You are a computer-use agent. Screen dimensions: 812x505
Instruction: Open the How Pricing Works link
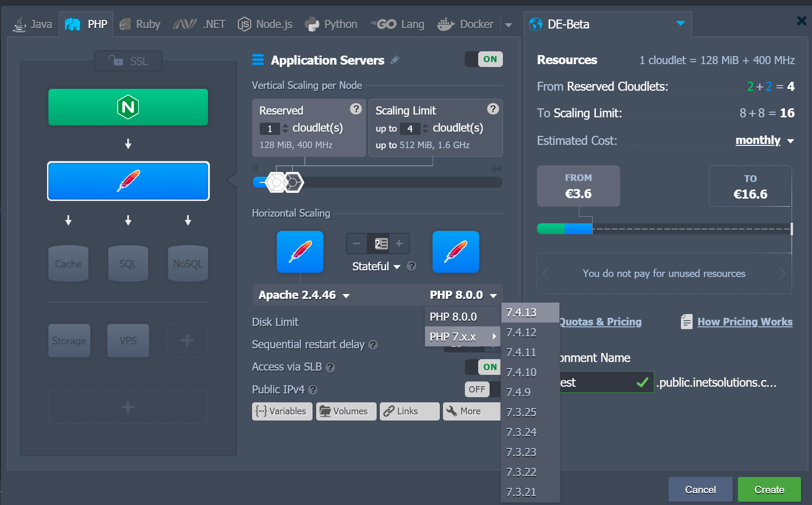coord(745,322)
